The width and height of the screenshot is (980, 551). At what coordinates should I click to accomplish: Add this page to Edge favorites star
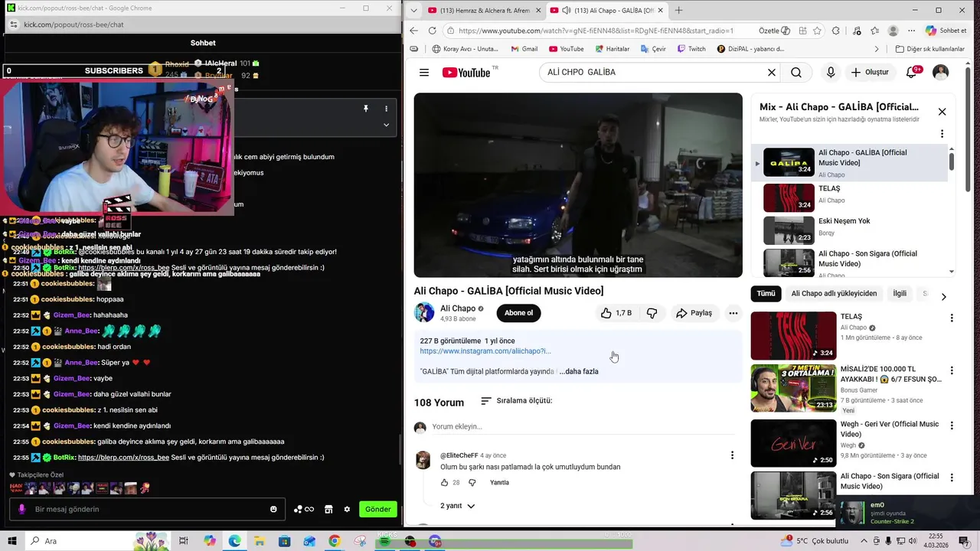coord(818,31)
